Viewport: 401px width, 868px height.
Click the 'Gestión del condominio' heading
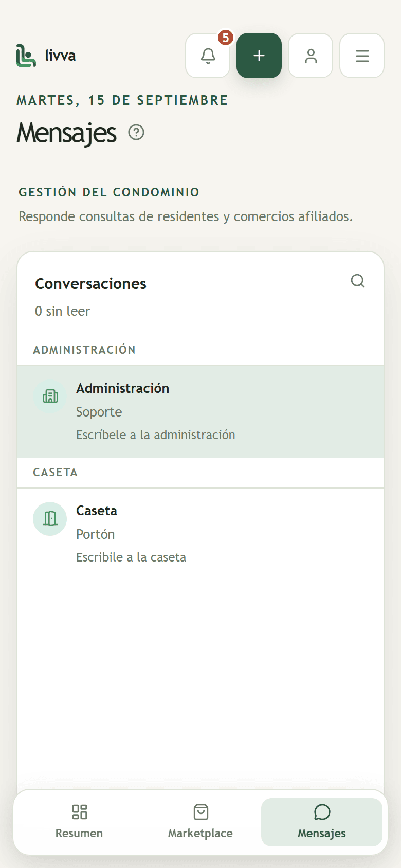[109, 192]
